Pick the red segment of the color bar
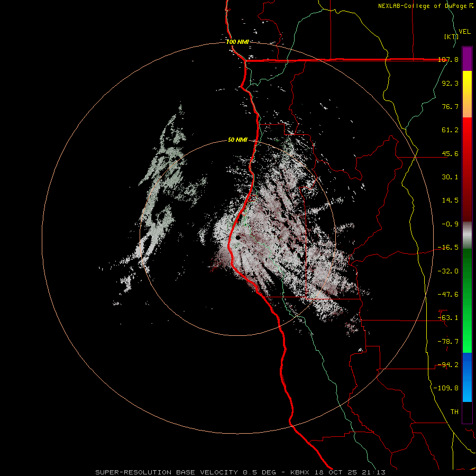476x476 pixels. tap(467, 169)
